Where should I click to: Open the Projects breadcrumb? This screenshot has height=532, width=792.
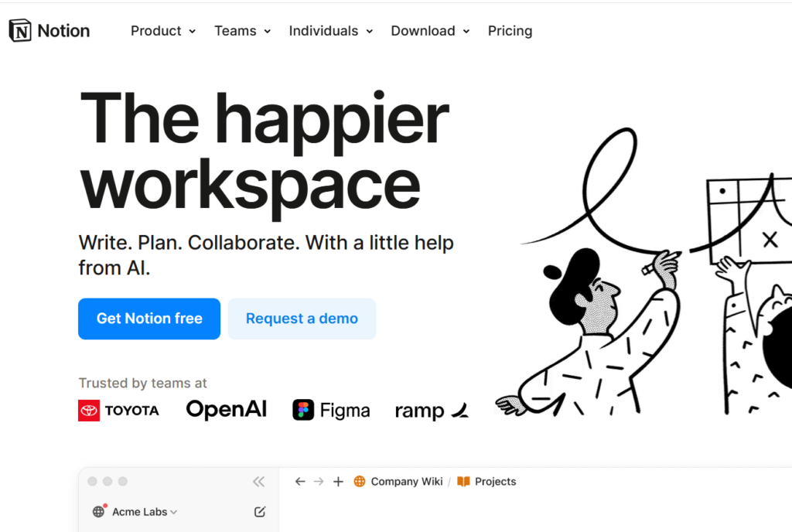(x=486, y=482)
